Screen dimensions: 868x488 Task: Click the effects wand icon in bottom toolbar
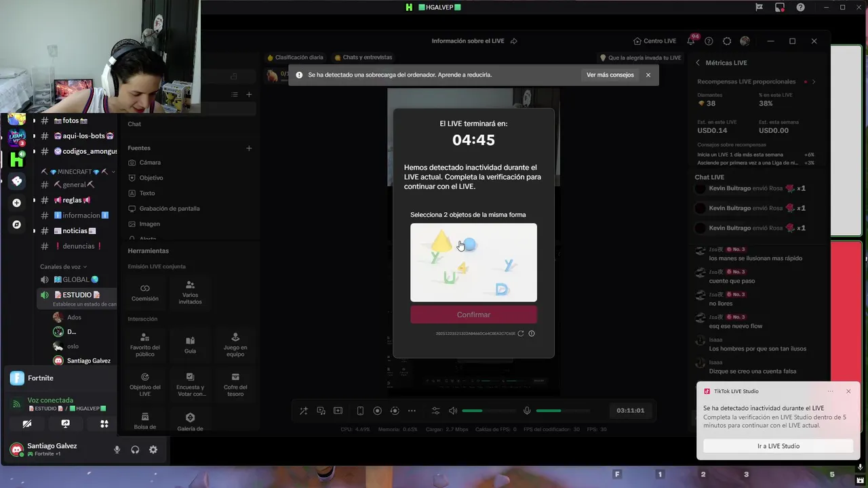pyautogui.click(x=303, y=411)
